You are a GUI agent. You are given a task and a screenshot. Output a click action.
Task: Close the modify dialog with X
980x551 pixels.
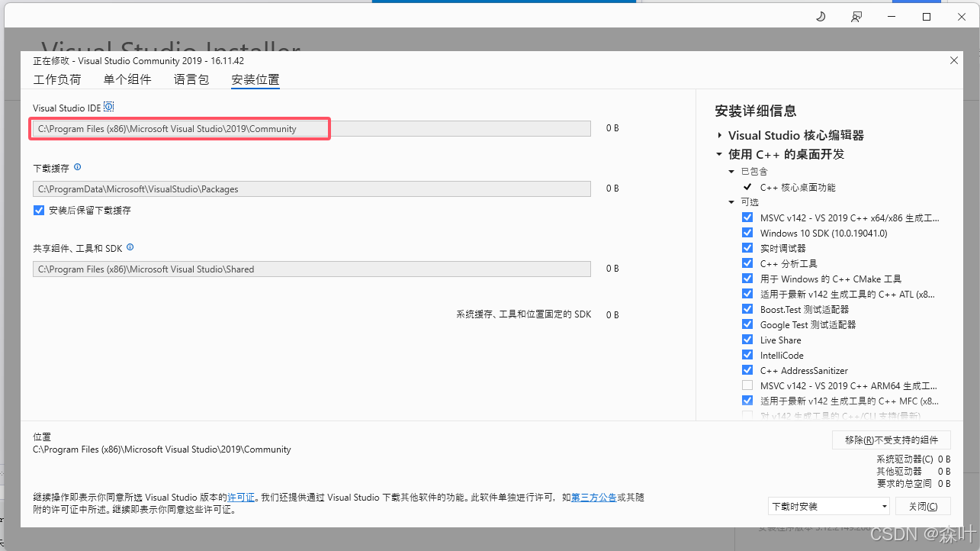coord(954,60)
